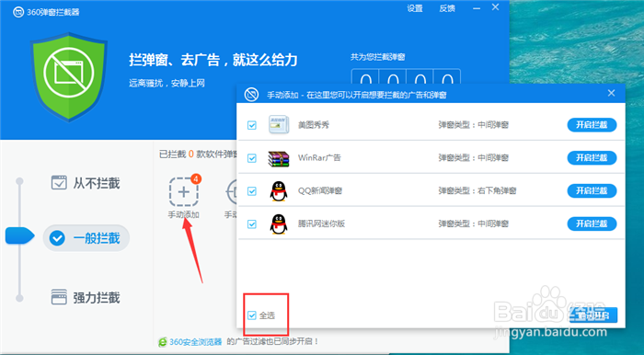This screenshot has width=644, height=355.
Task: Click the blue button at dialog bottom right
Action: pyautogui.click(x=593, y=315)
